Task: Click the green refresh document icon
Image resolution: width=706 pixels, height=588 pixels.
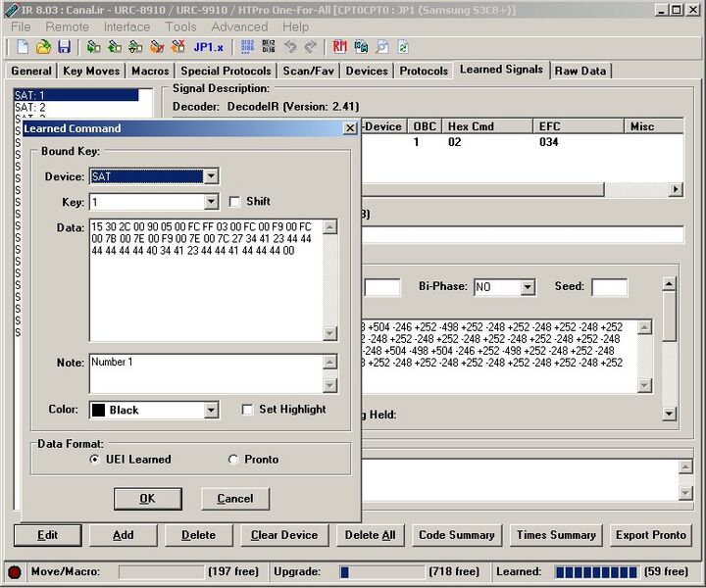Action: (403, 47)
